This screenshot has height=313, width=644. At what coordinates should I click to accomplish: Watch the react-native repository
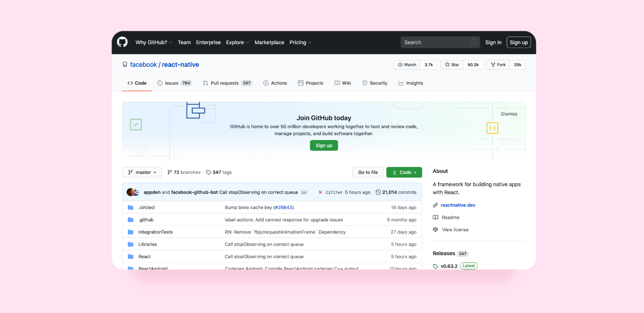click(x=407, y=65)
